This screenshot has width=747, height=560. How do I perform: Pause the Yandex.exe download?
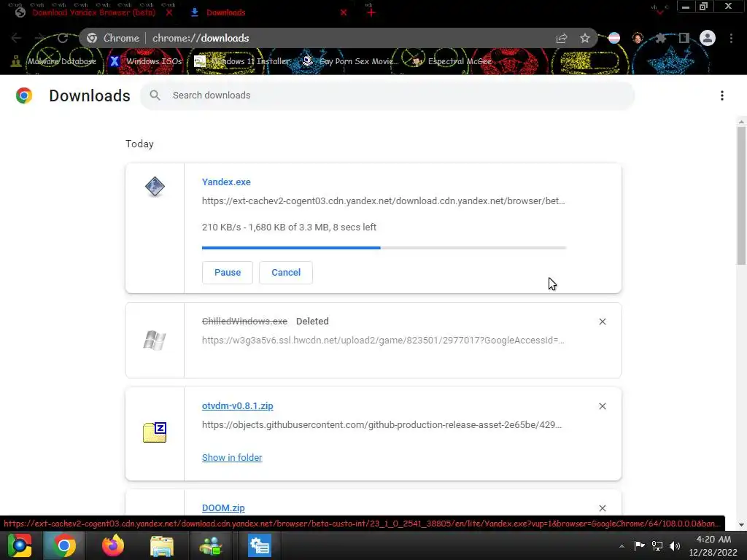click(228, 273)
